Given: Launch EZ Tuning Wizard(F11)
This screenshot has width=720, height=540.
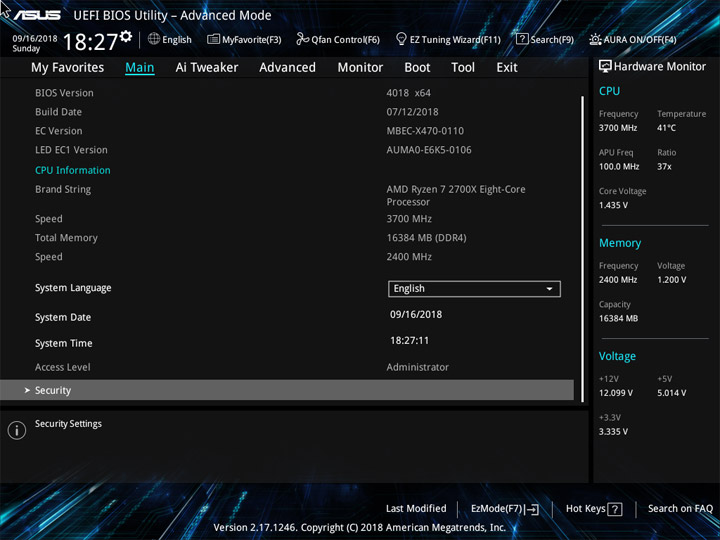Looking at the screenshot, I should coord(455,39).
